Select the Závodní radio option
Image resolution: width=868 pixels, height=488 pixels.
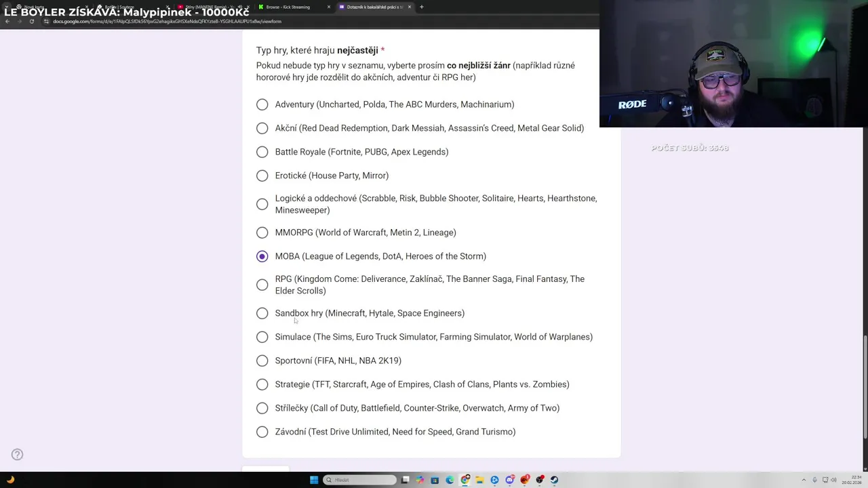(x=262, y=432)
